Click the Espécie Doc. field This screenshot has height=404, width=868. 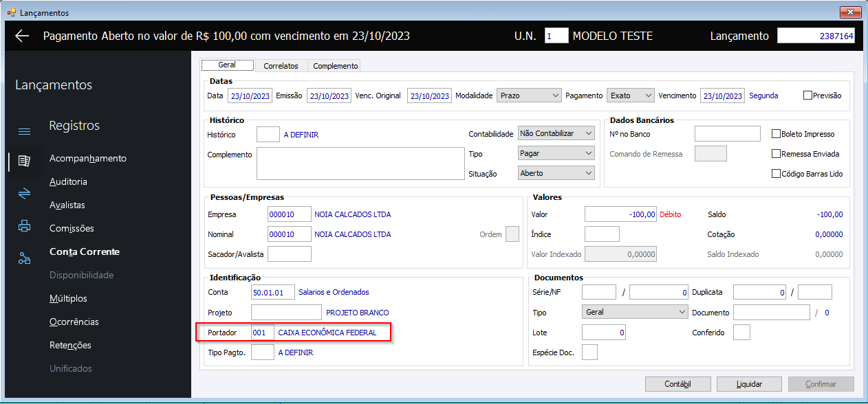click(589, 352)
